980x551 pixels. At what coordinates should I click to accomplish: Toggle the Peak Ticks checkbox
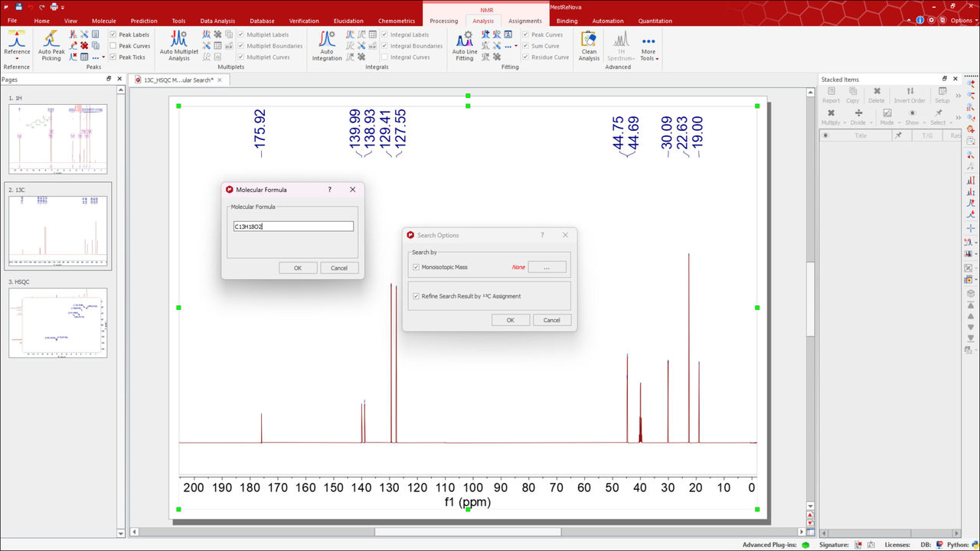[x=113, y=57]
